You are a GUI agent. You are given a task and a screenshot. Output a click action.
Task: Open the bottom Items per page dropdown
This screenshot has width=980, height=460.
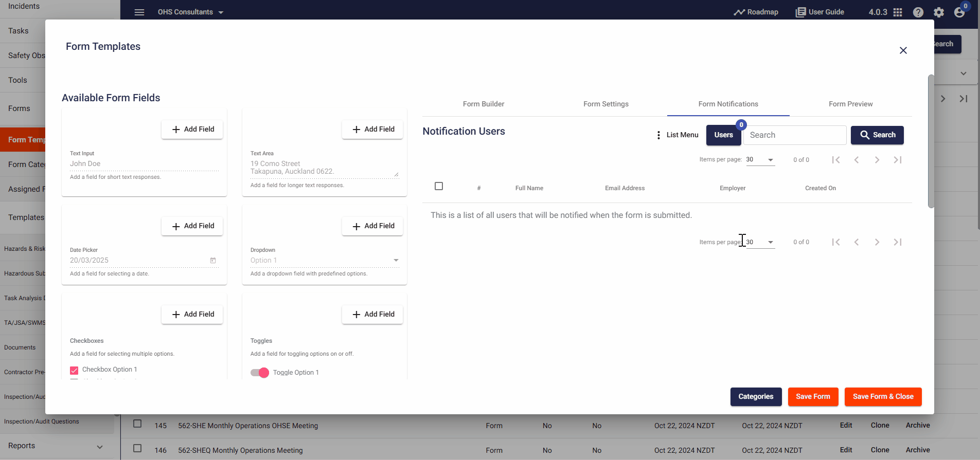[760, 242]
